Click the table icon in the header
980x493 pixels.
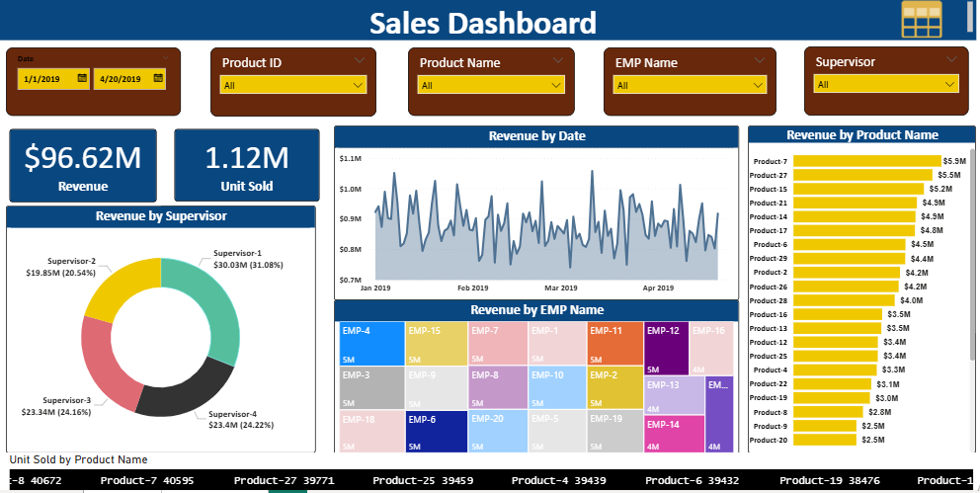pos(921,20)
